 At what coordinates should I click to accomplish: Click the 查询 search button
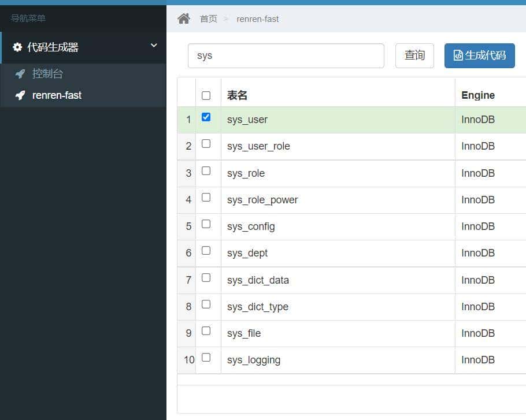coord(414,55)
